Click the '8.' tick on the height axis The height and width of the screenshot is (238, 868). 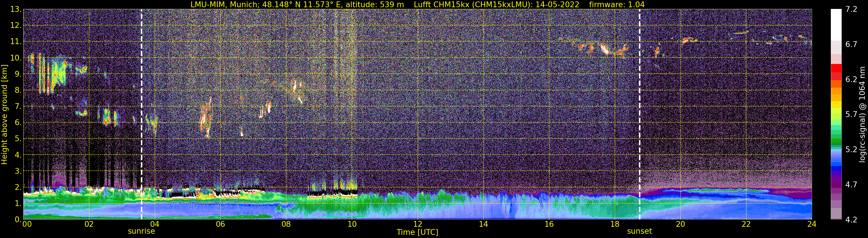(x=18, y=90)
